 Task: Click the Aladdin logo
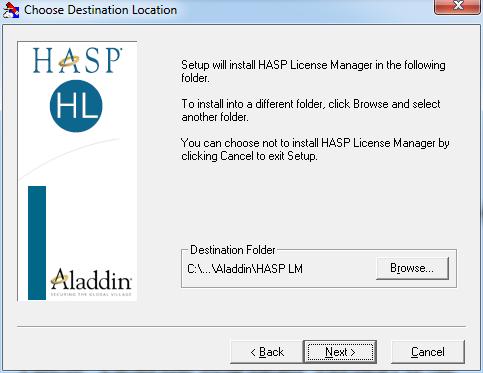91,282
